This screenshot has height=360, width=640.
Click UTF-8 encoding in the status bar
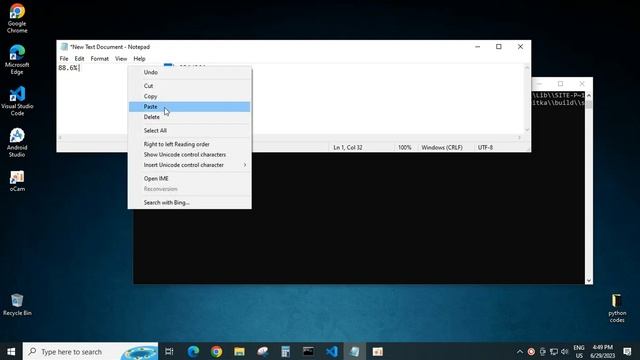485,147
